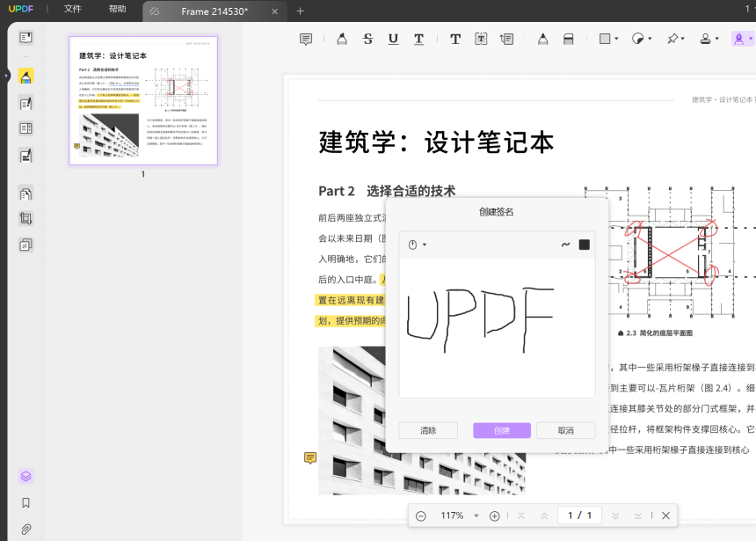Add a new tab with plus button
This screenshot has width=756, height=541.
pyautogui.click(x=301, y=11)
